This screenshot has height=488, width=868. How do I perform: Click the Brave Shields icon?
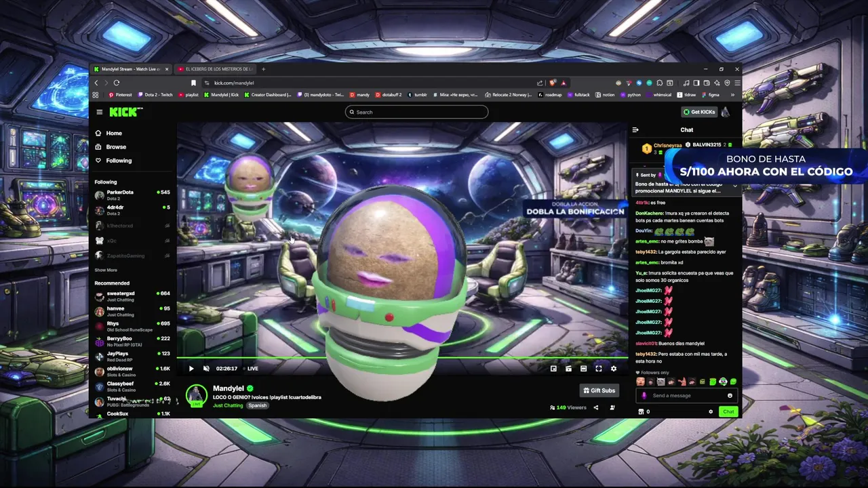pyautogui.click(x=553, y=83)
